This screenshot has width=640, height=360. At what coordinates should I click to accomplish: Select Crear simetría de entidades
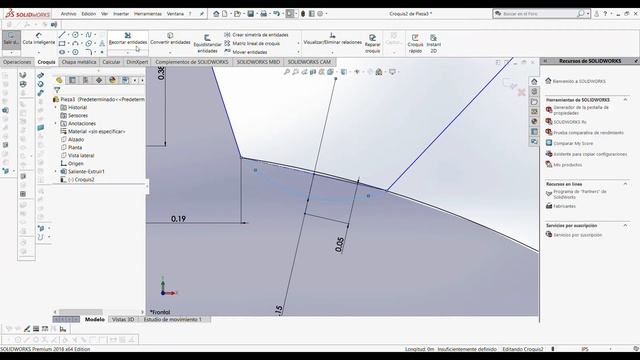click(x=256, y=35)
